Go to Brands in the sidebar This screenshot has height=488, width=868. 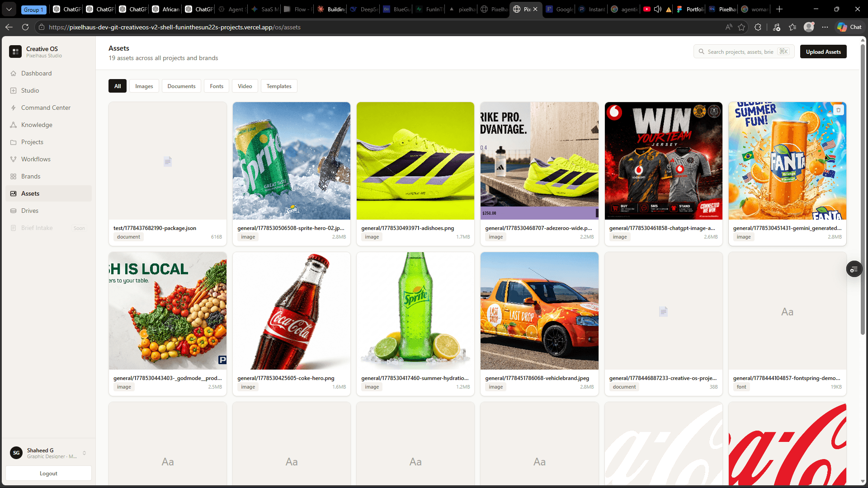pos(48,176)
